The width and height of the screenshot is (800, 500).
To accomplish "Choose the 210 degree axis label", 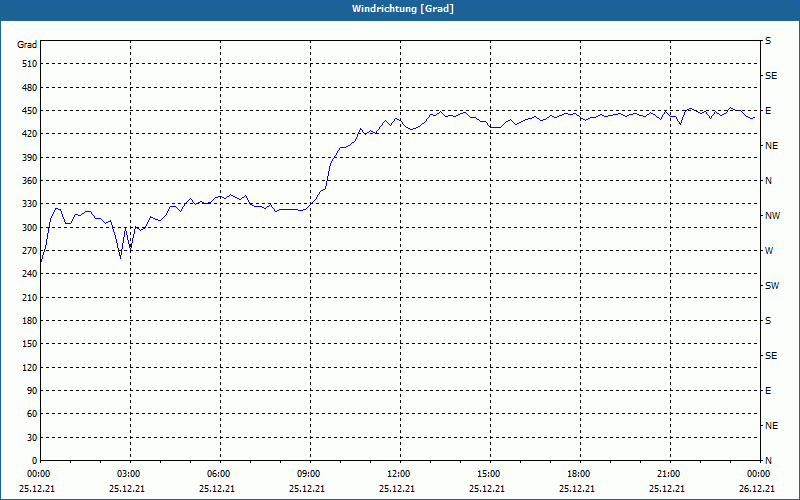I will coord(30,297).
